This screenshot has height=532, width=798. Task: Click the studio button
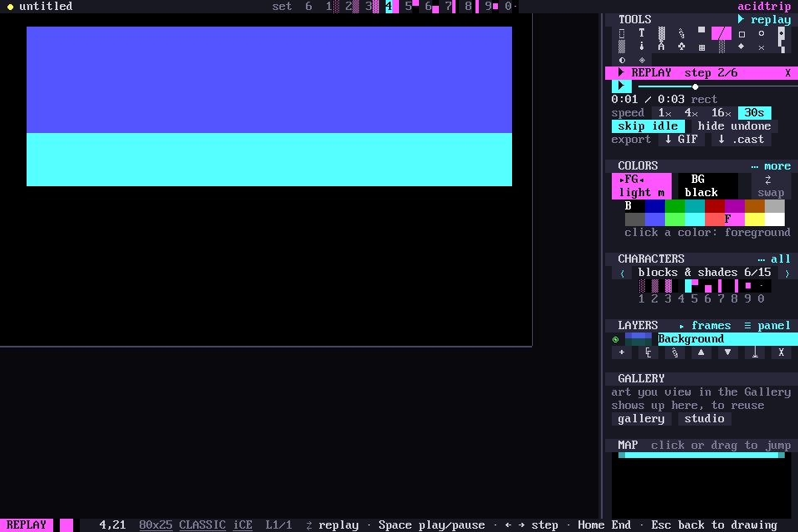point(704,419)
